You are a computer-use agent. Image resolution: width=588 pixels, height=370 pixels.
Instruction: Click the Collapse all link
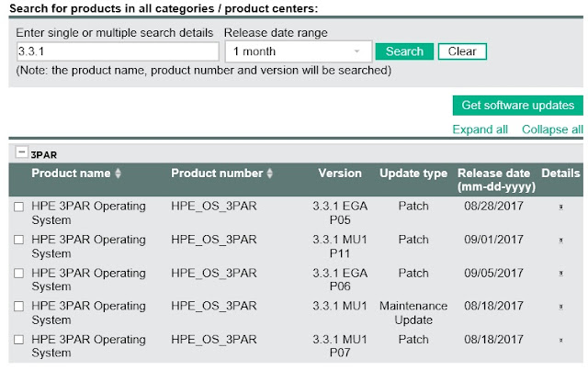point(552,129)
